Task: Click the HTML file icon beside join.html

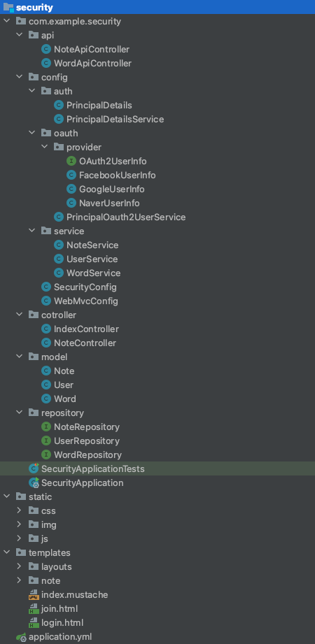Action: [34, 608]
